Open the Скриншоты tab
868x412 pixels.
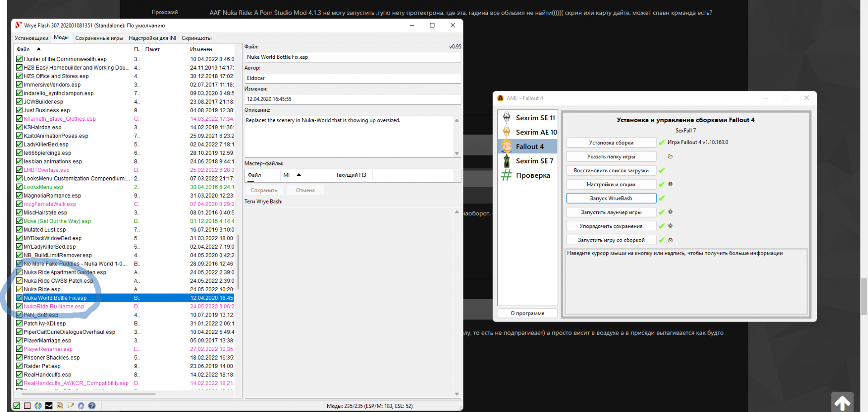(x=196, y=38)
